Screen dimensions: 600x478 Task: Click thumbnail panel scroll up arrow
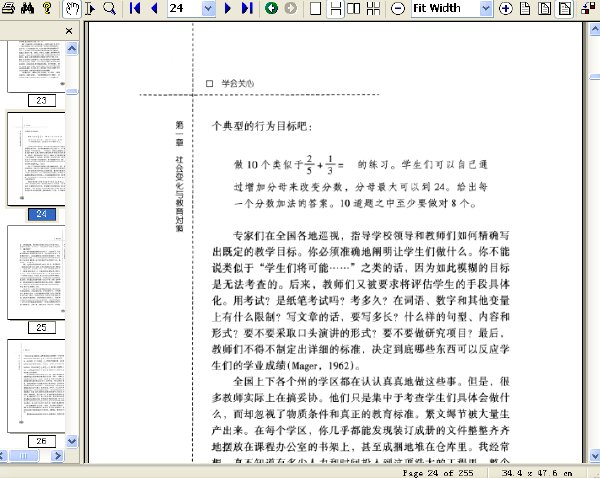pos(72,49)
